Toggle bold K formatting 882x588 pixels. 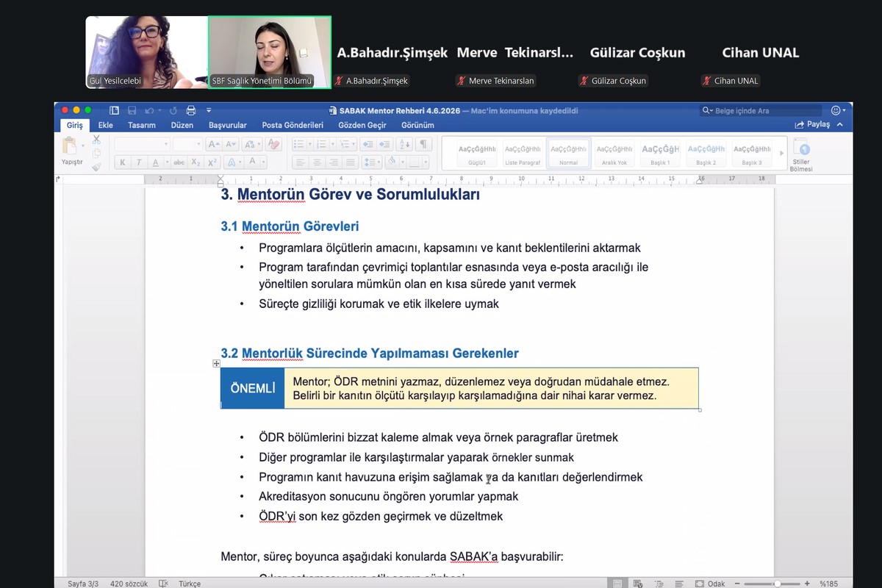click(x=122, y=162)
